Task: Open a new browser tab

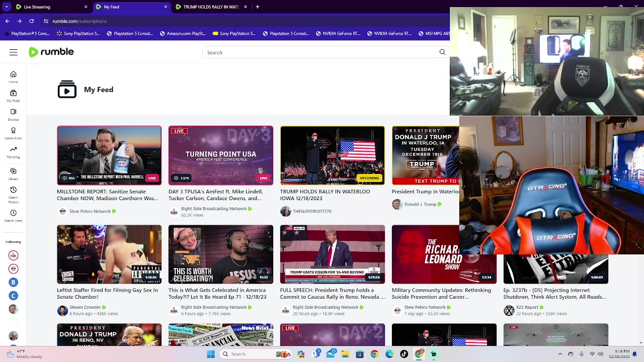Action: pyautogui.click(x=258, y=7)
